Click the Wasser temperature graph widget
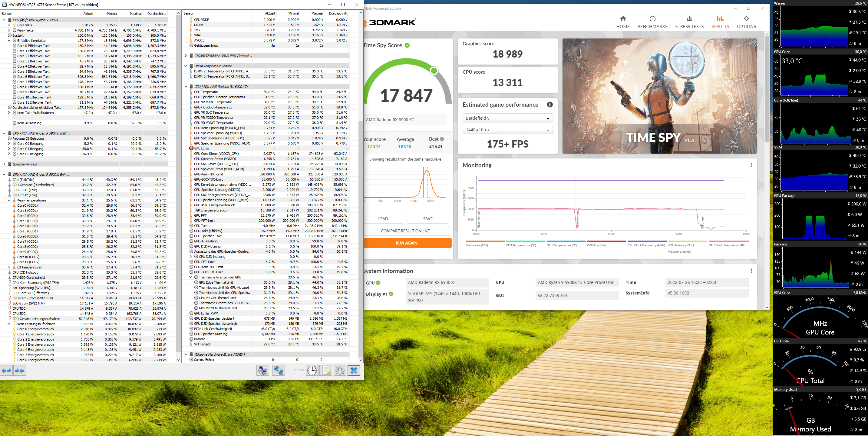868x436 pixels. click(820, 25)
